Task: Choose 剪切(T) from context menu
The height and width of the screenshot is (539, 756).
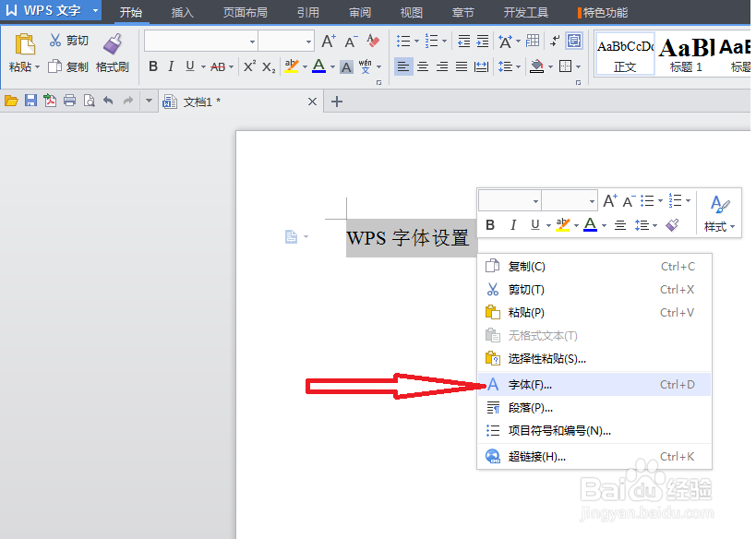Action: [594, 289]
